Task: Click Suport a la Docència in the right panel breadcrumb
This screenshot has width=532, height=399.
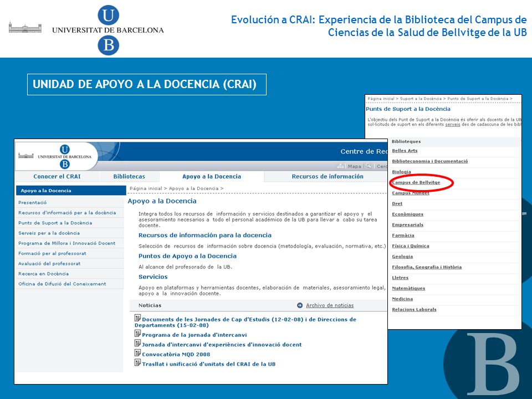Action: click(421, 99)
